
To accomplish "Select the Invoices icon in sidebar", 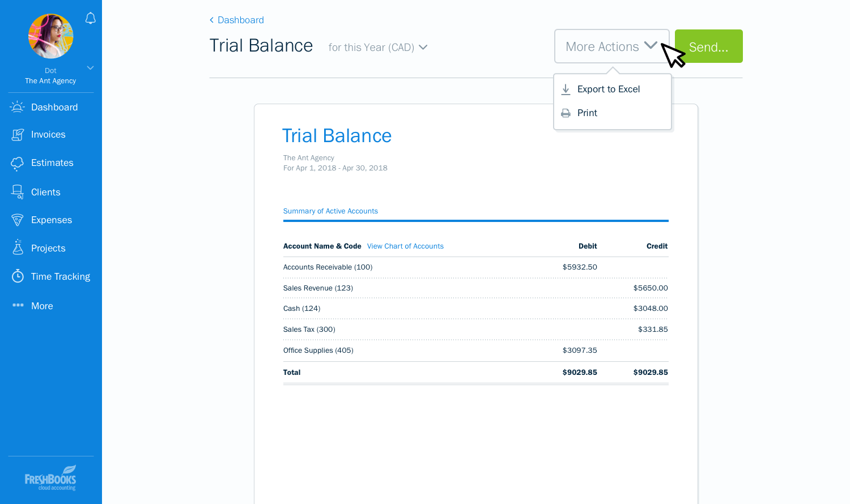I will tap(18, 135).
